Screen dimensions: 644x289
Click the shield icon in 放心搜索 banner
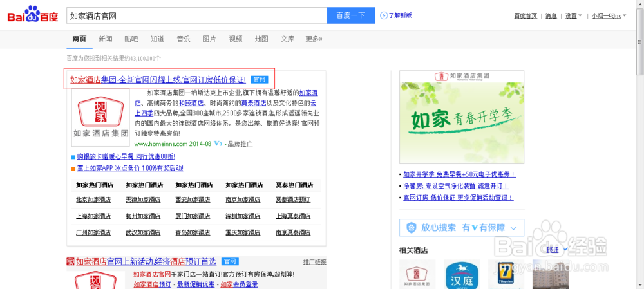coord(412,227)
